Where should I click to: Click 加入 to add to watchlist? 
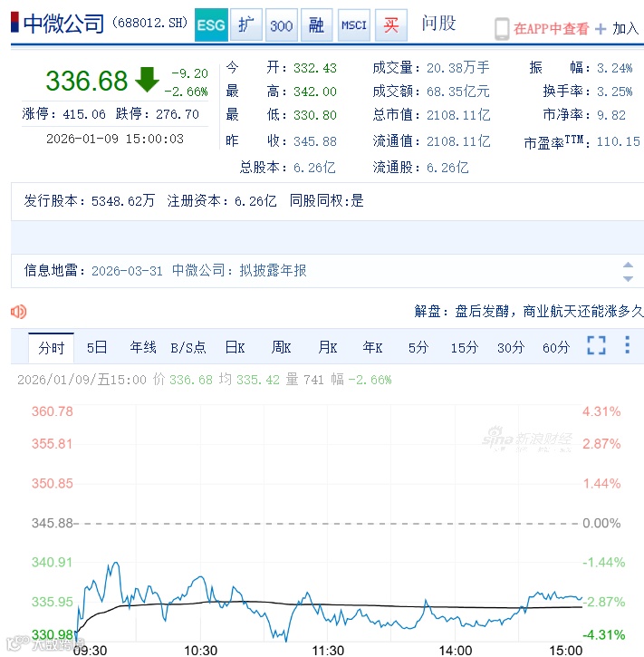(626, 28)
